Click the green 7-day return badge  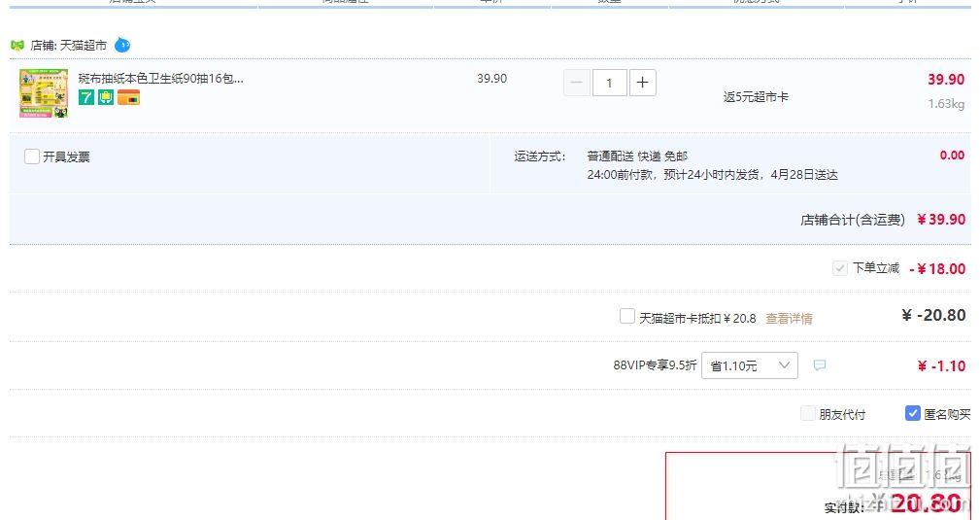(x=86, y=97)
